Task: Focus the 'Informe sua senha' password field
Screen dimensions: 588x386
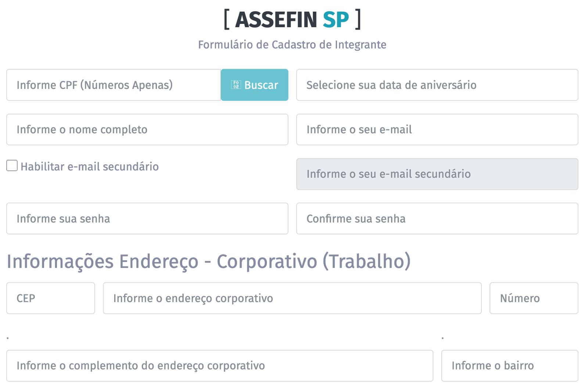Action: pyautogui.click(x=147, y=219)
